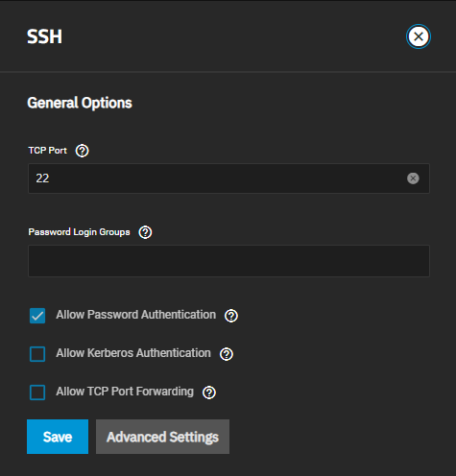Click the 'TCP Port' field label
This screenshot has height=476, width=456.
point(48,151)
